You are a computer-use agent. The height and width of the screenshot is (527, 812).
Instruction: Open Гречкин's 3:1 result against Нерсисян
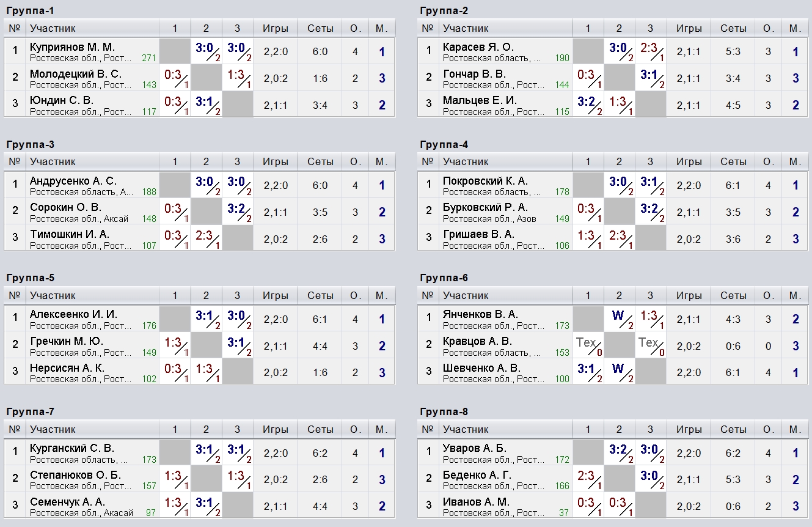237,345
